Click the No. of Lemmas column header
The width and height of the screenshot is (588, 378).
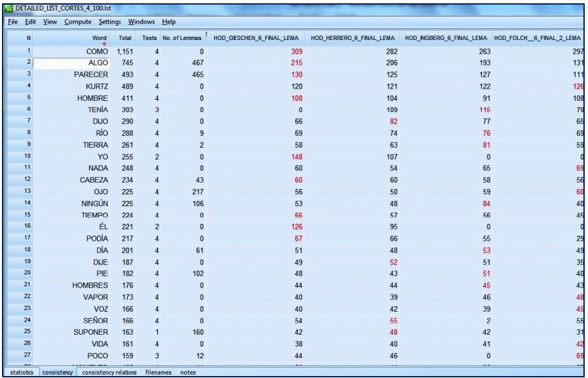click(181, 39)
